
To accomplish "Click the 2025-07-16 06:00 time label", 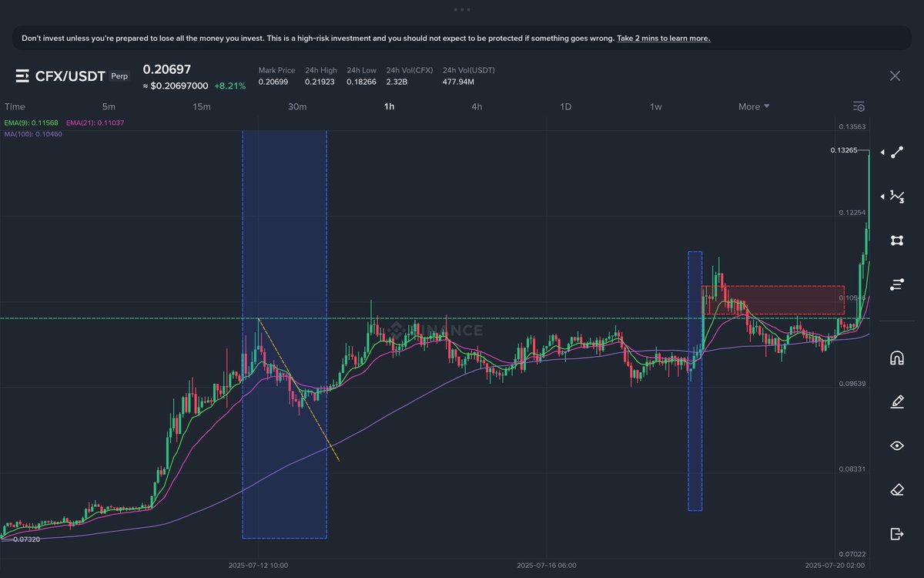I will coord(546,565).
